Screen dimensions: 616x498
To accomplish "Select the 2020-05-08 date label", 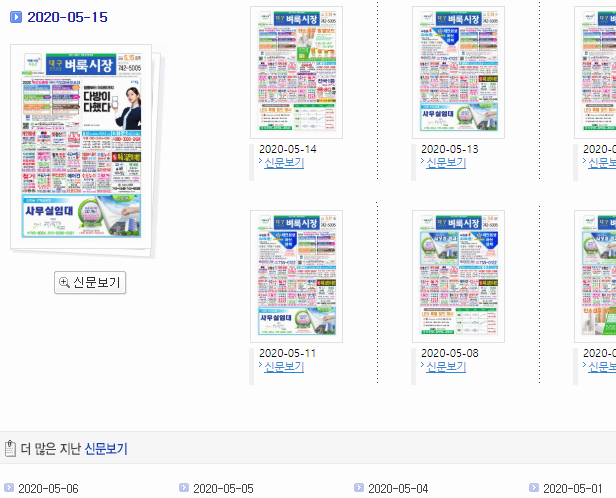I will click(450, 353).
